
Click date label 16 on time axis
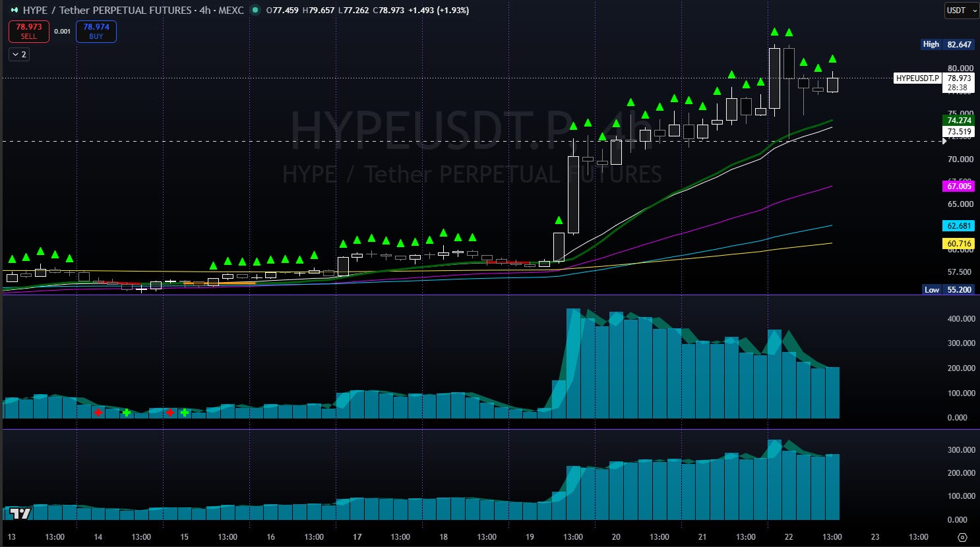coord(271,537)
